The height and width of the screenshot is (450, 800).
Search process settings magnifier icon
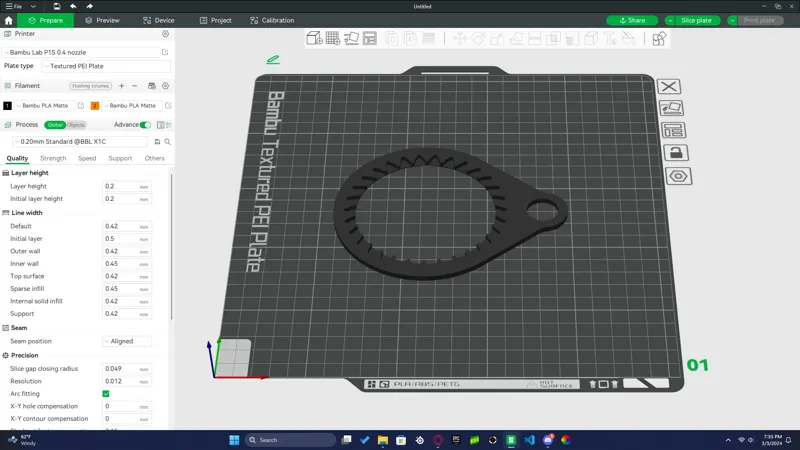pos(167,142)
